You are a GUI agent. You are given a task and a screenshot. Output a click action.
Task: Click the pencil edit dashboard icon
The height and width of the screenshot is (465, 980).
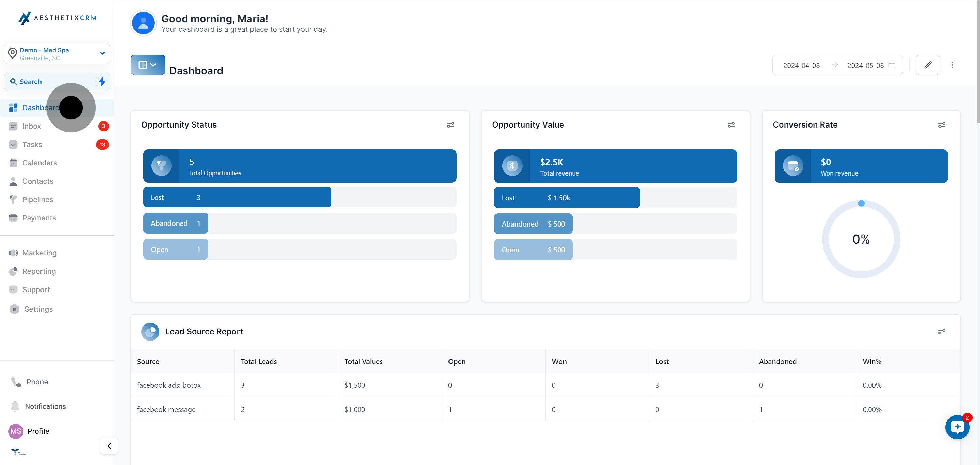[928, 65]
